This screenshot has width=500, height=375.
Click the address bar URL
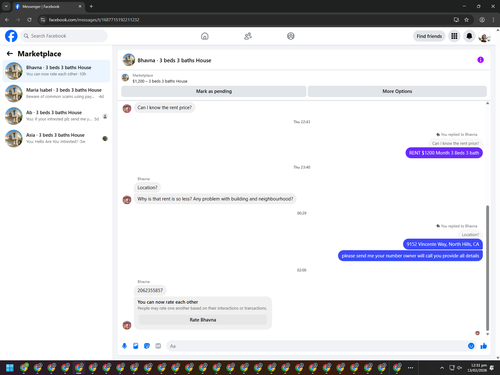[94, 20]
